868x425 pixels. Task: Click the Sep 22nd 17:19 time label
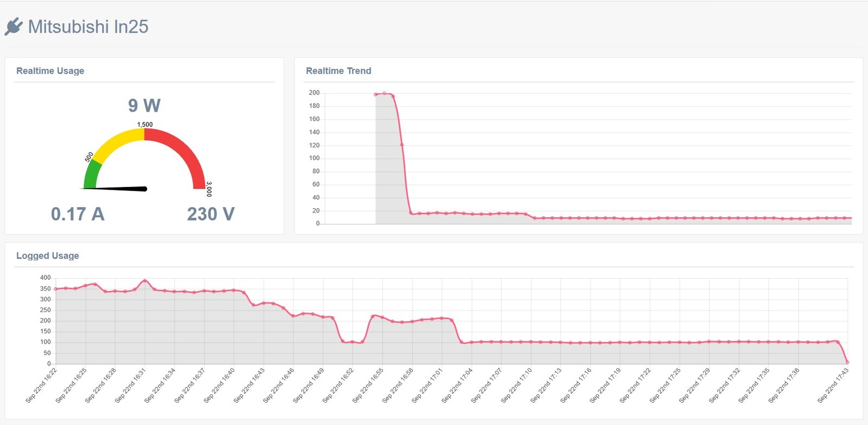605,385
